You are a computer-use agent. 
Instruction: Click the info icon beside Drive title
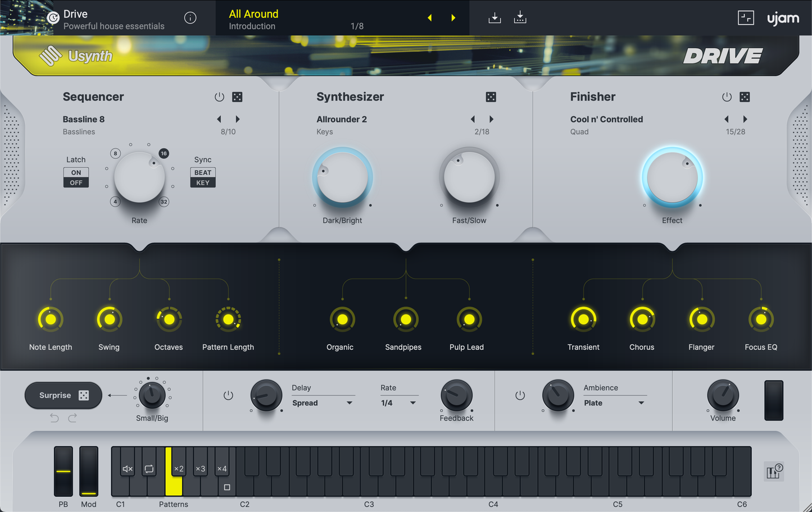tap(190, 18)
